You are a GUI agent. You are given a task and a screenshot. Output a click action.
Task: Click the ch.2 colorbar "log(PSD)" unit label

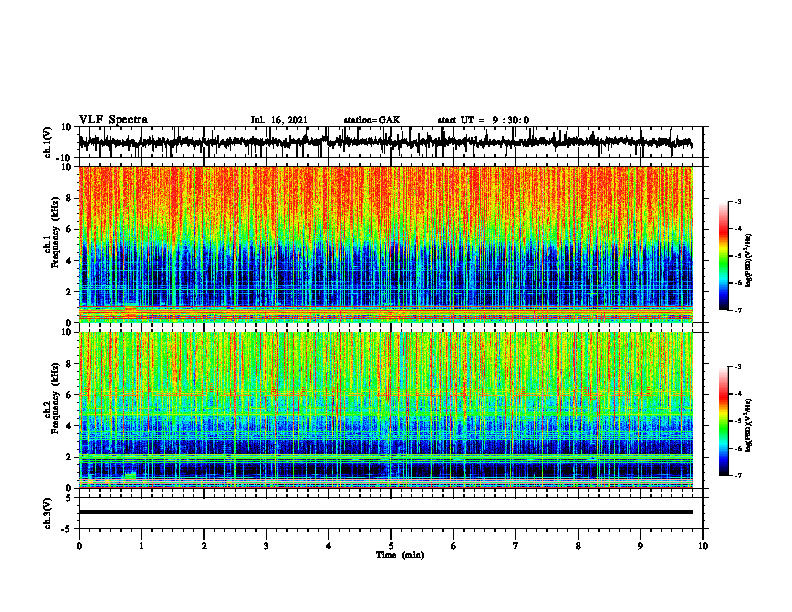[x=749, y=425]
